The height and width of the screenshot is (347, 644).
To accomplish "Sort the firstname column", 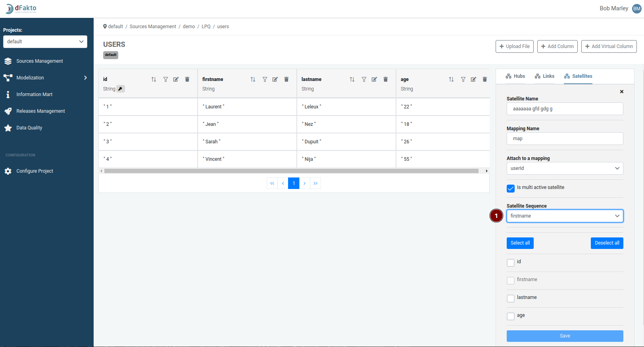I will 253,79.
